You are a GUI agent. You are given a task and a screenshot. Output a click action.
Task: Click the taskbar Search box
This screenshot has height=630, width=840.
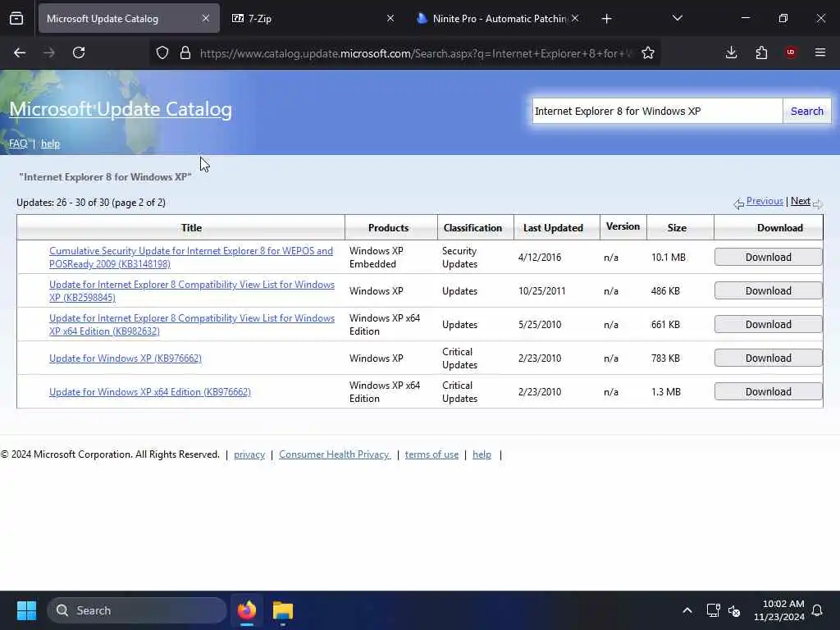137,610
